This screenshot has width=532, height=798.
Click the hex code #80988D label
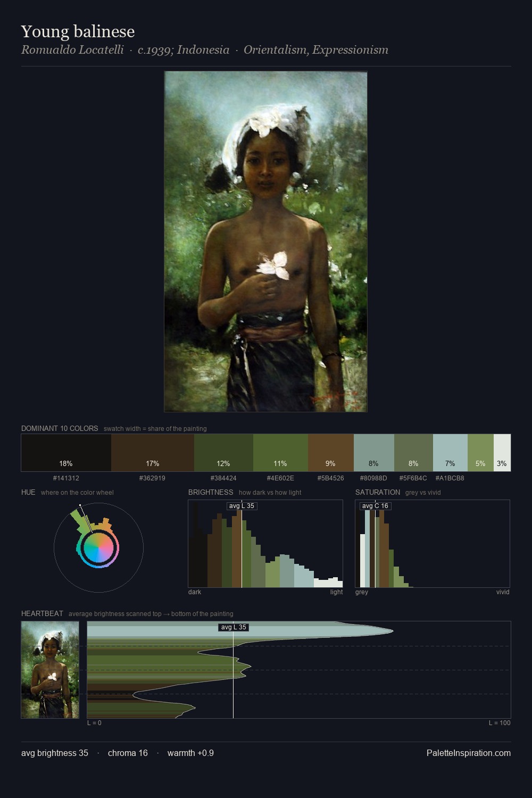pos(373,478)
